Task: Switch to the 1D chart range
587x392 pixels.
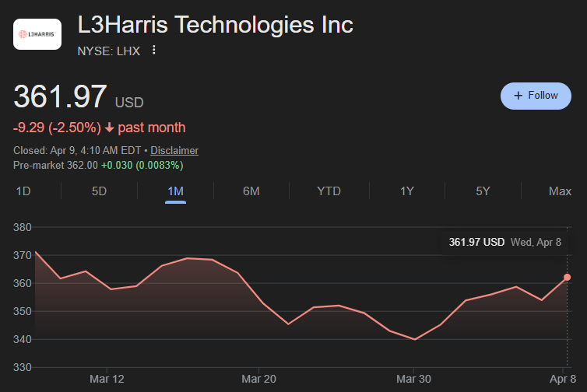Action: [x=23, y=191]
